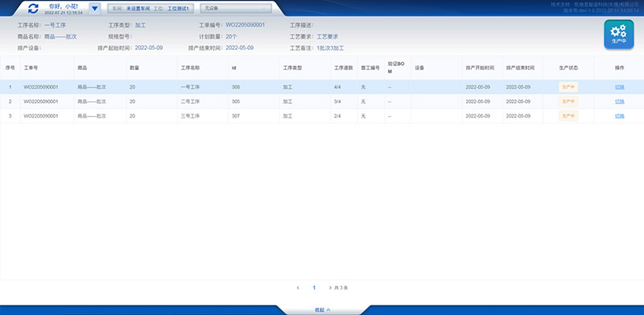This screenshot has height=315, width=644.
Task: Click the 工序道数 column header
Action: pos(344,68)
